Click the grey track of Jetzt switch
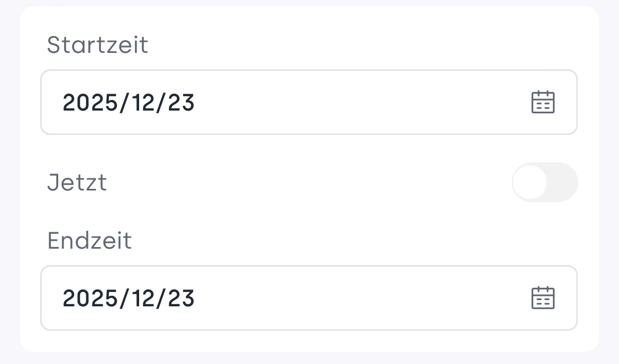Screen dimensions: 619x364 [563, 182]
